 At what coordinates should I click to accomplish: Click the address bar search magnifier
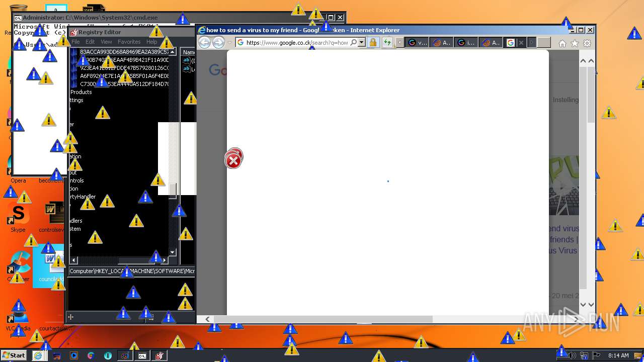click(x=354, y=43)
